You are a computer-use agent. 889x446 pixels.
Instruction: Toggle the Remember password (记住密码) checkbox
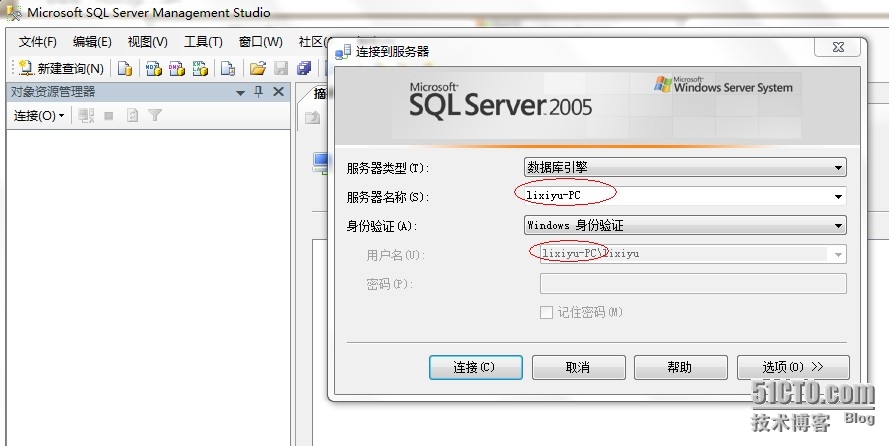(546, 312)
